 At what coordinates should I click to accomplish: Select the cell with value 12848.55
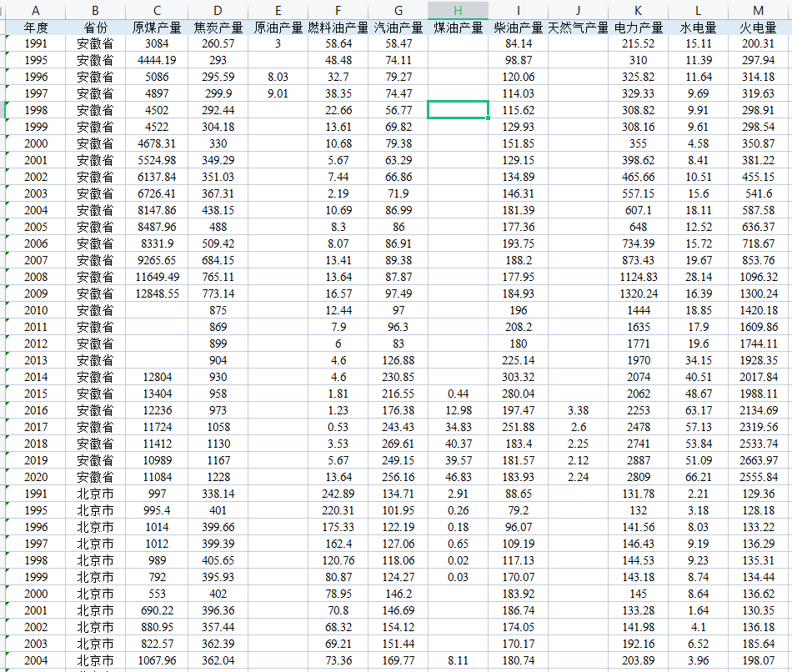pyautogui.click(x=157, y=293)
